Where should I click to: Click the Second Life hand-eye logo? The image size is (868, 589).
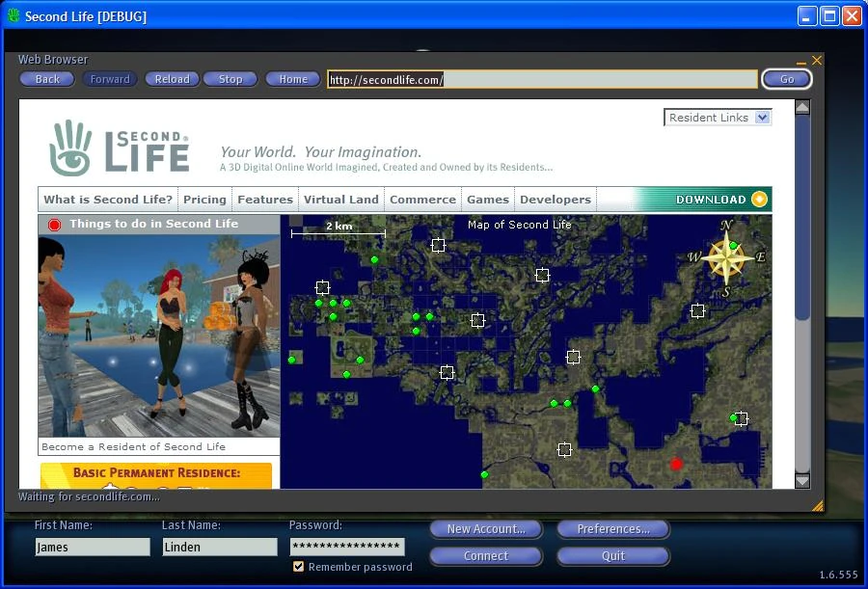[x=70, y=147]
